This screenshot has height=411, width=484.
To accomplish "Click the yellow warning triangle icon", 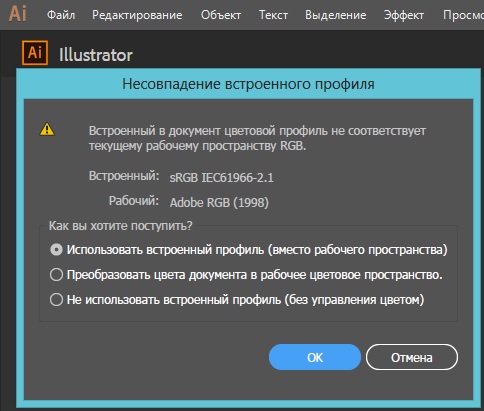I will 47,129.
